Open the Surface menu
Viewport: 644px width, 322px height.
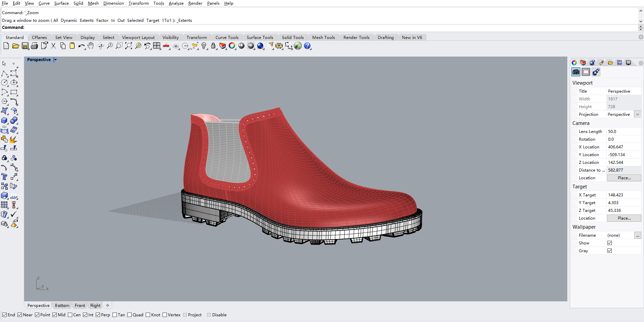(x=61, y=3)
